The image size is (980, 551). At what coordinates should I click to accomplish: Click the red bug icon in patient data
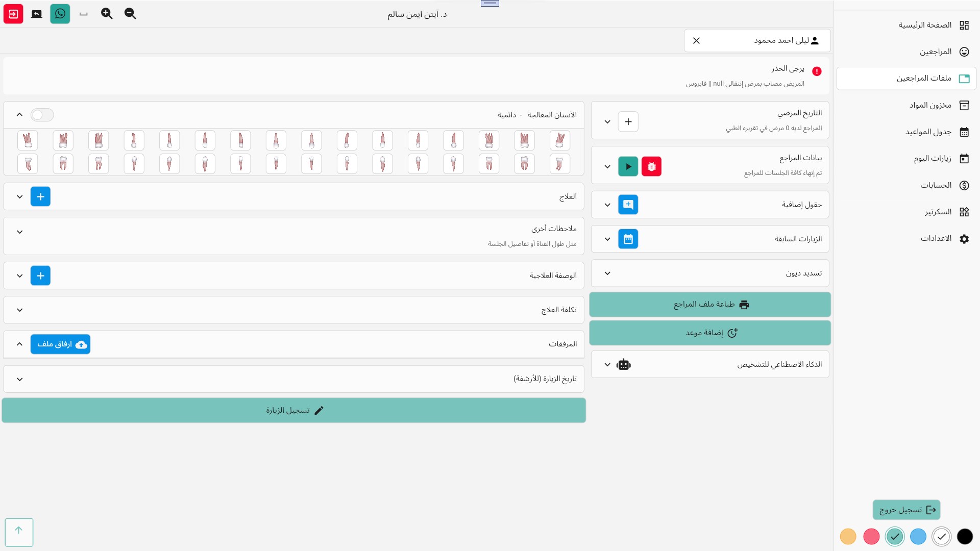651,166
